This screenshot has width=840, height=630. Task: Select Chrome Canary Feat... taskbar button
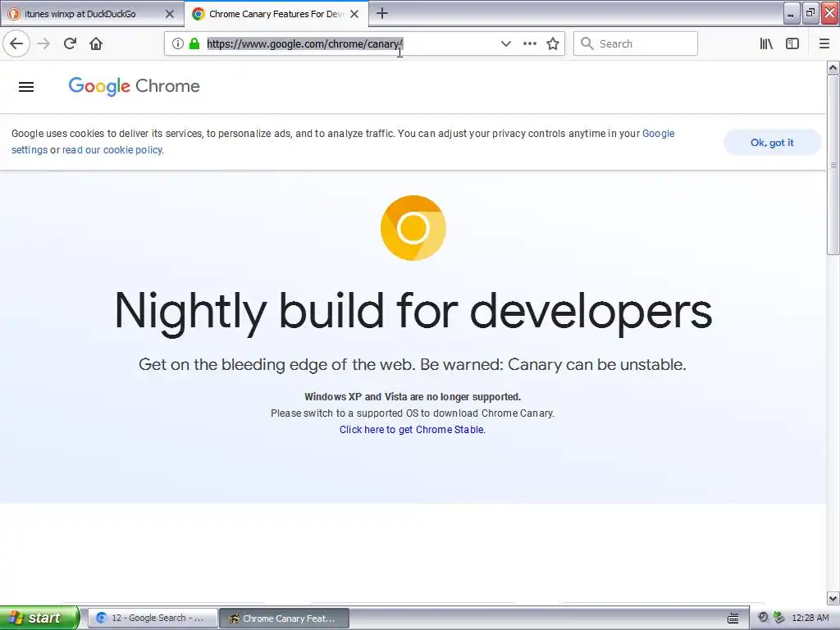click(284, 619)
